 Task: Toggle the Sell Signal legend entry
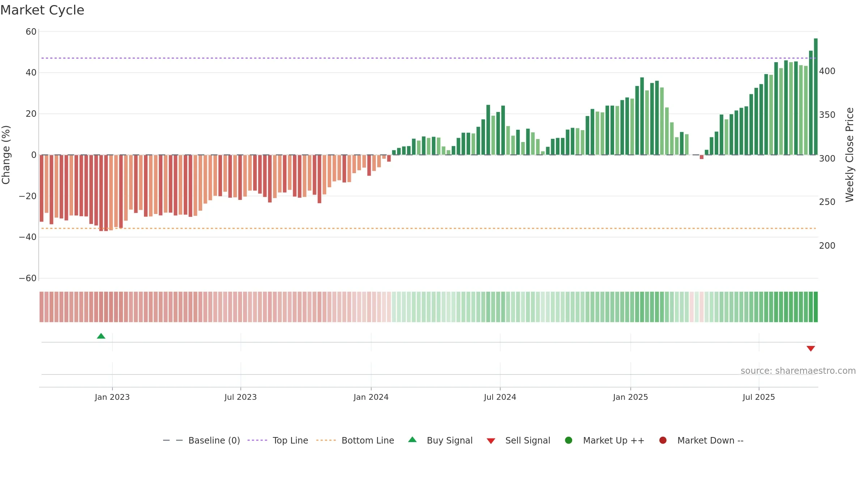[x=518, y=440]
